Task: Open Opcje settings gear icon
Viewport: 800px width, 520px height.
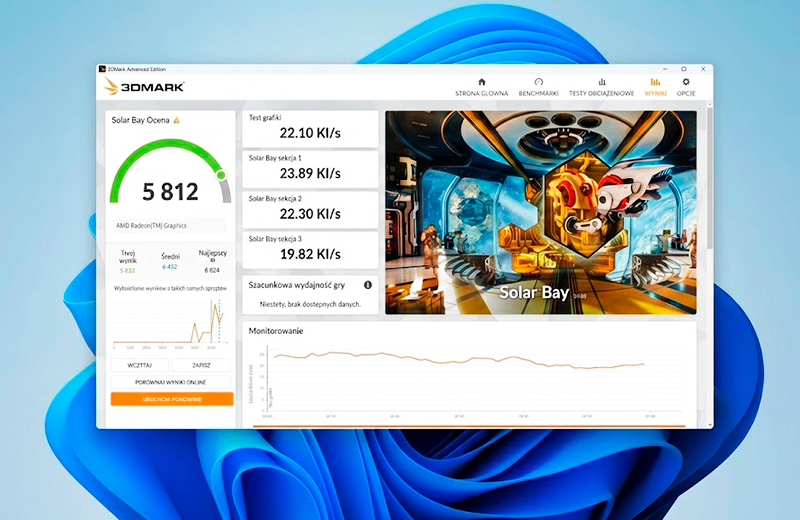Action: click(x=686, y=82)
